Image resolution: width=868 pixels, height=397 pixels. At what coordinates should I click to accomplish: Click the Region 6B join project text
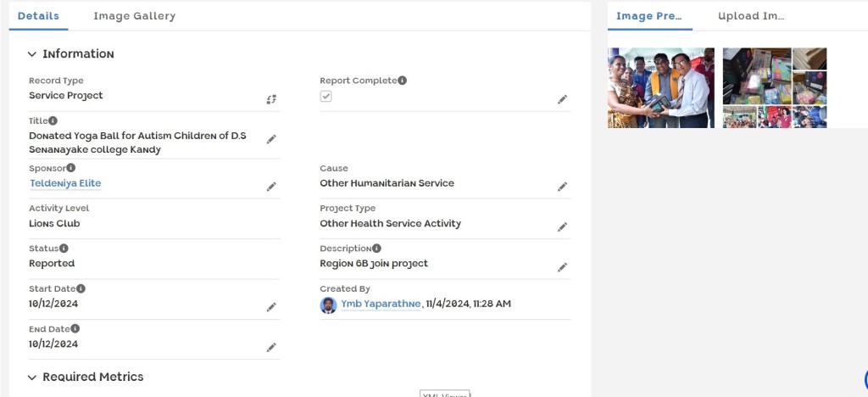(x=374, y=264)
